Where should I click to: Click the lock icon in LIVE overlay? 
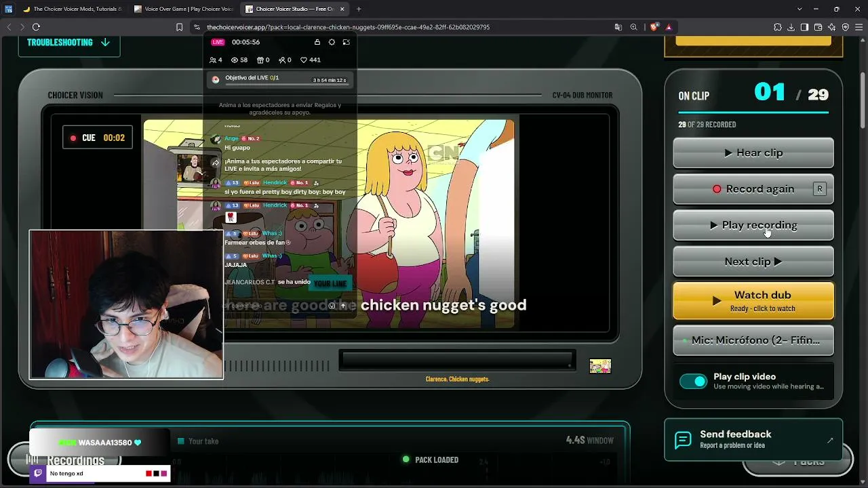(x=317, y=42)
